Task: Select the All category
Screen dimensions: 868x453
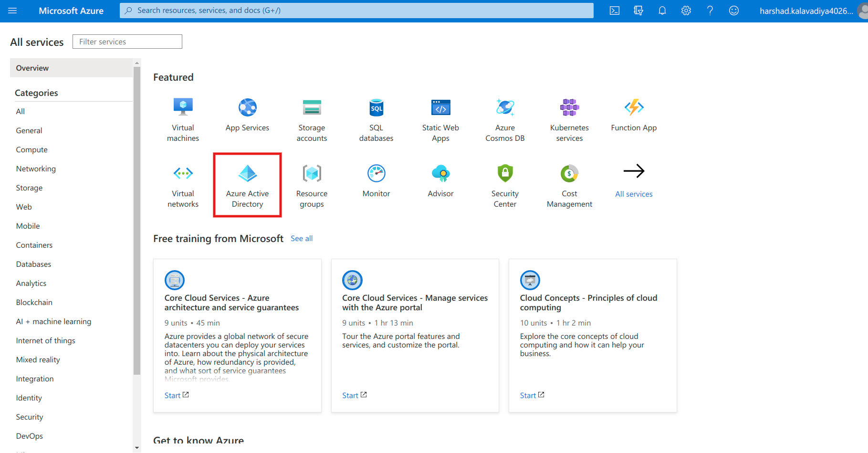Action: pyautogui.click(x=21, y=111)
